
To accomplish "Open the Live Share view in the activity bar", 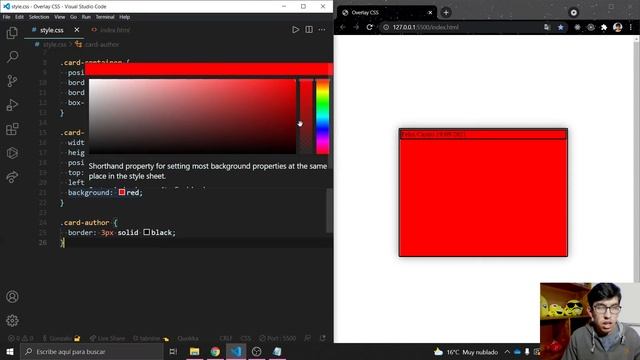I will coord(12,177).
